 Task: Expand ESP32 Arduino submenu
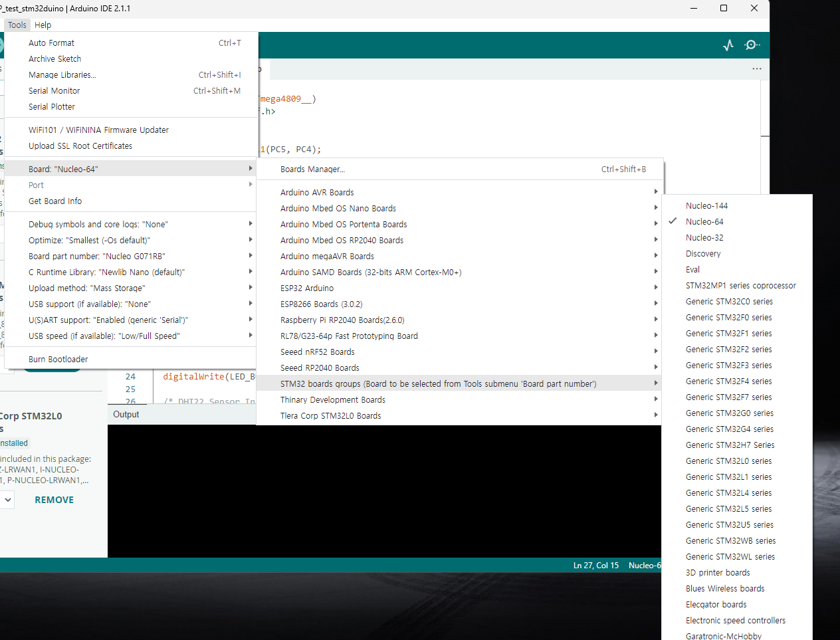pyautogui.click(x=459, y=288)
